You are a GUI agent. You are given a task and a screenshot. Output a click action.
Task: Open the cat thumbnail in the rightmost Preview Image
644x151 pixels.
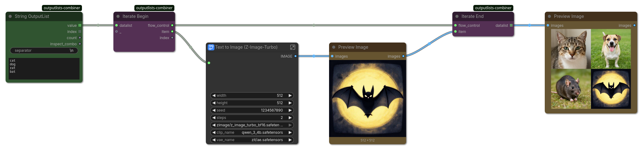pos(571,49)
